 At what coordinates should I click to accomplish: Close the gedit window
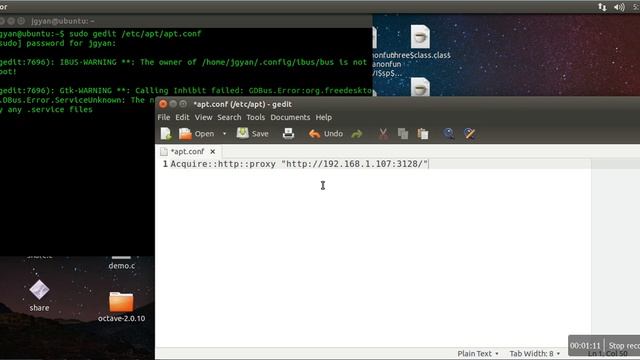163,104
